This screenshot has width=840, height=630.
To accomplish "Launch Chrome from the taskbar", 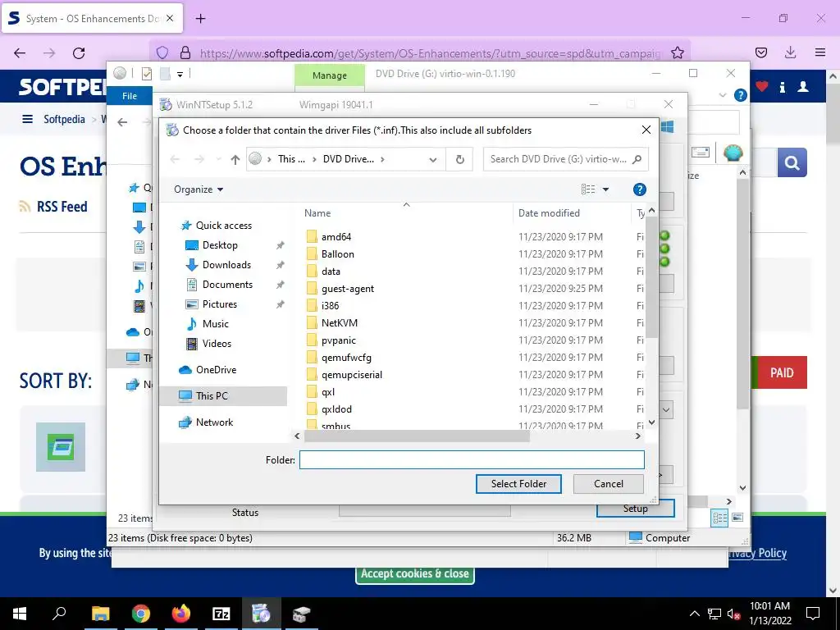I will pyautogui.click(x=141, y=614).
